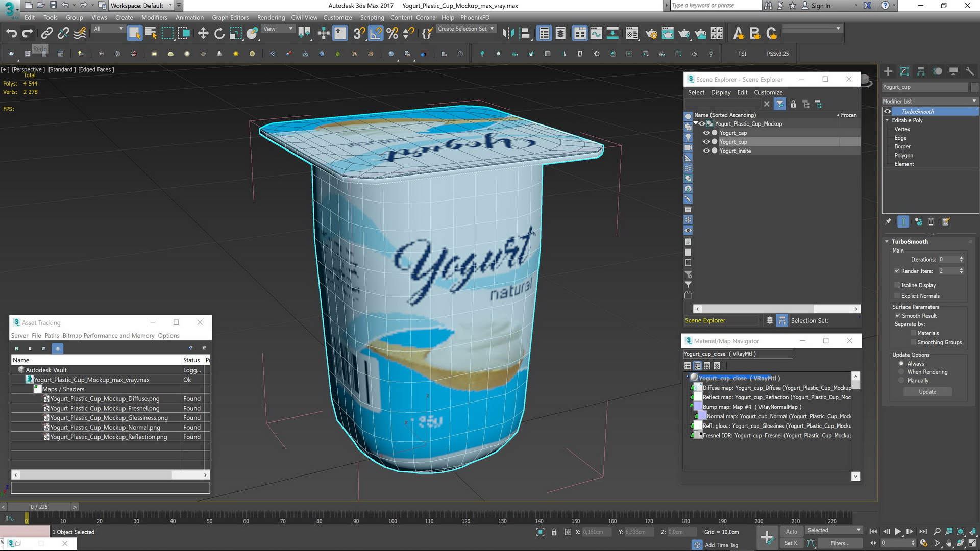Viewport: 980px width, 551px height.
Task: Click the time slider 0 / 225 handle
Action: (39, 507)
